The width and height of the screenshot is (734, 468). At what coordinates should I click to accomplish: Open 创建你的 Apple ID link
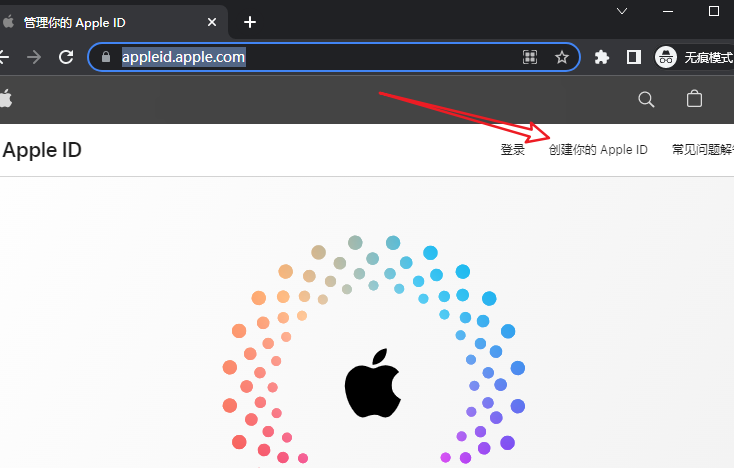pos(598,150)
